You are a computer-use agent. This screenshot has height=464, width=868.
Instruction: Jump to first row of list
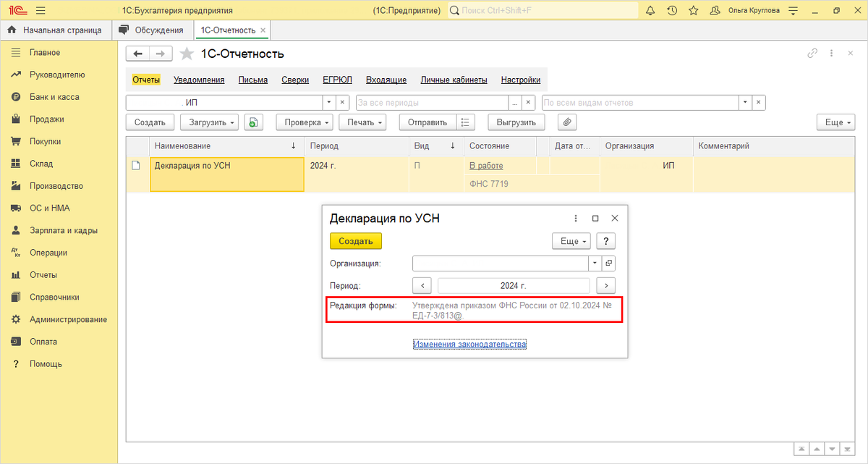coord(801,449)
